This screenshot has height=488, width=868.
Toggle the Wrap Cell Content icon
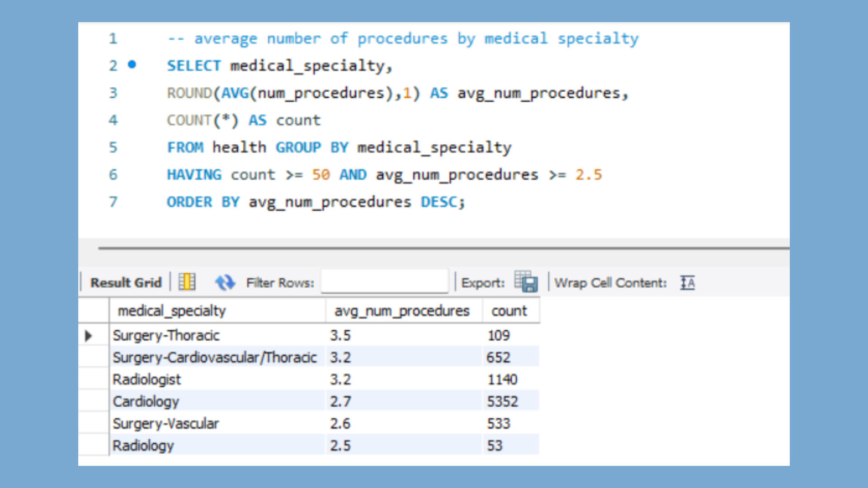[x=687, y=283]
